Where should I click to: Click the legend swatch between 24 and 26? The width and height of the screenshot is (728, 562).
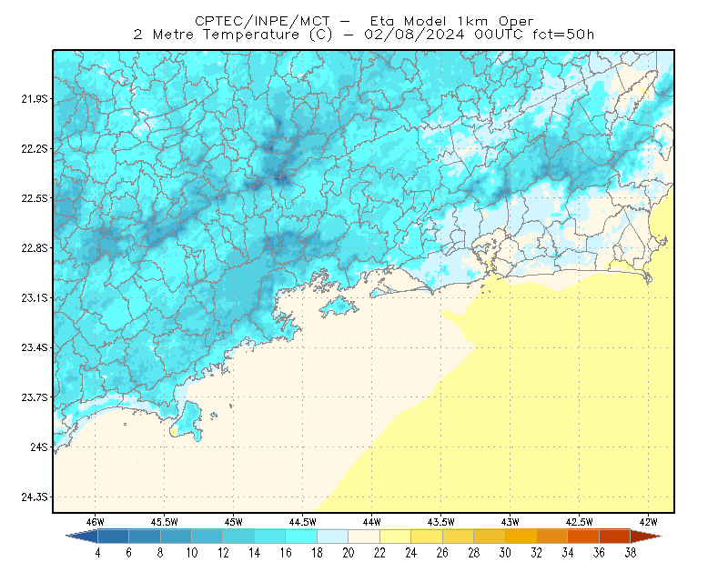pyautogui.click(x=427, y=537)
